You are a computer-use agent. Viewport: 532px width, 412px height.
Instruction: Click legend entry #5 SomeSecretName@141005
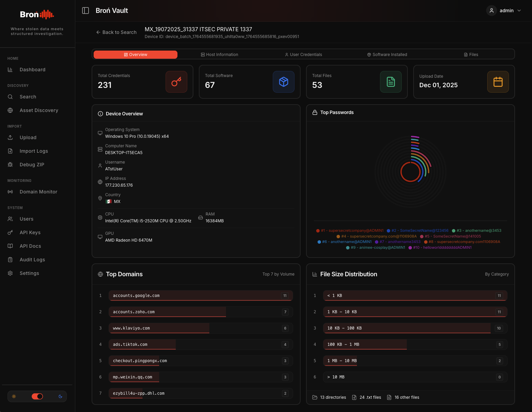coord(451,236)
